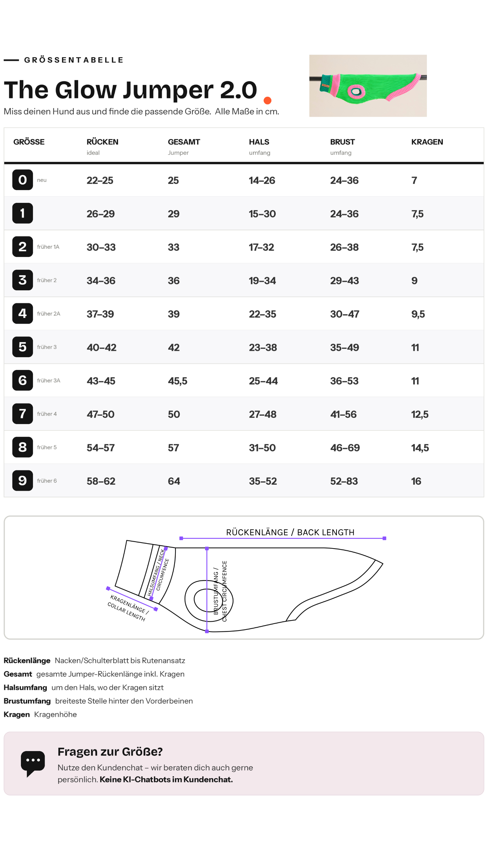The width and height of the screenshot is (488, 868).
Task: Click the size 9 badge icon
Action: pyautogui.click(x=23, y=480)
